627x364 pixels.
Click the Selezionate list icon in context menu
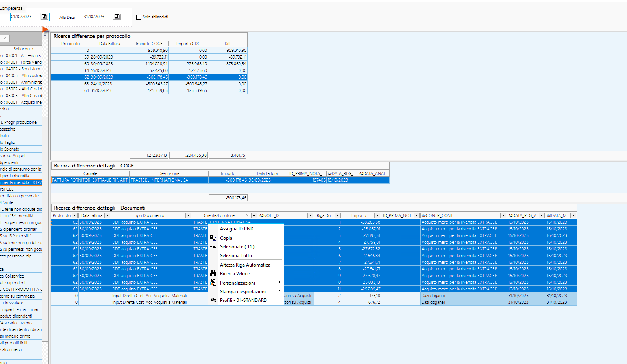tap(213, 246)
